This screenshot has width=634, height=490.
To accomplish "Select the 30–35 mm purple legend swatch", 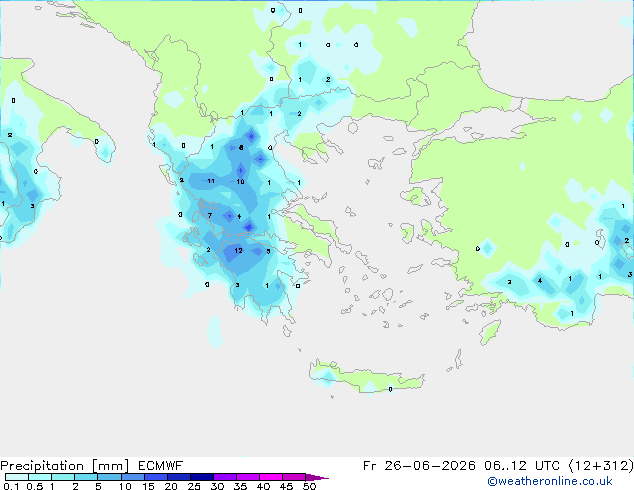I will [225, 477].
